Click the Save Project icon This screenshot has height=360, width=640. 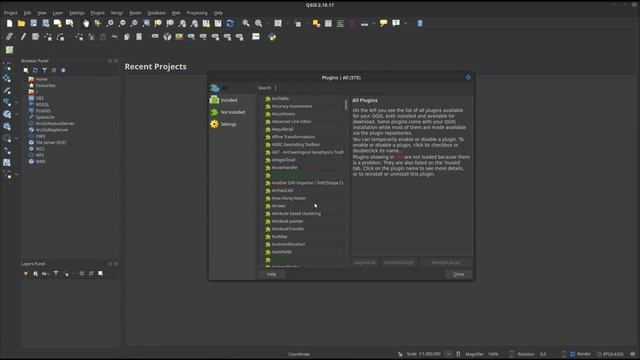(33, 23)
